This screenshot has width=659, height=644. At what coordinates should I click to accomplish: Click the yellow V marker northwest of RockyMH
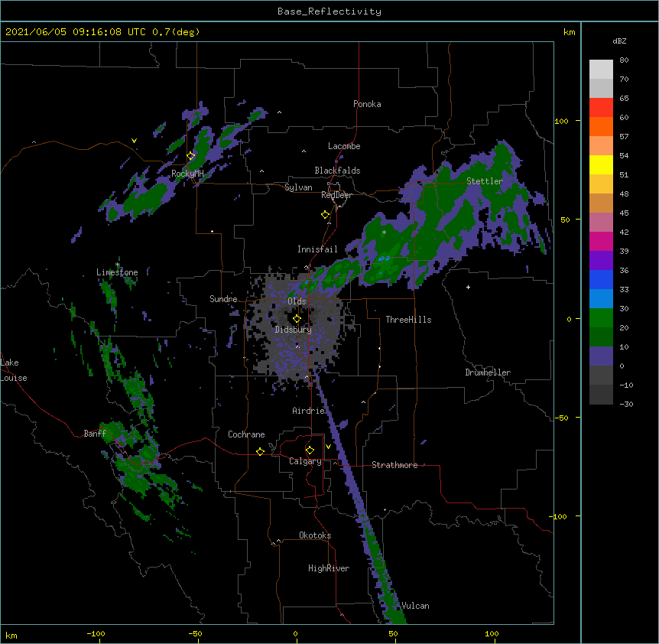(134, 141)
